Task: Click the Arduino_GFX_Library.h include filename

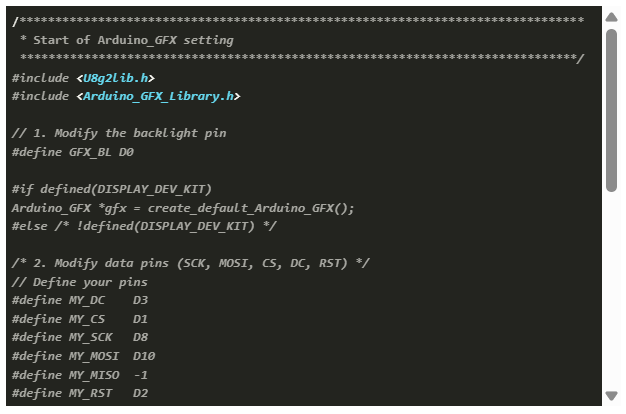Action: (x=161, y=96)
